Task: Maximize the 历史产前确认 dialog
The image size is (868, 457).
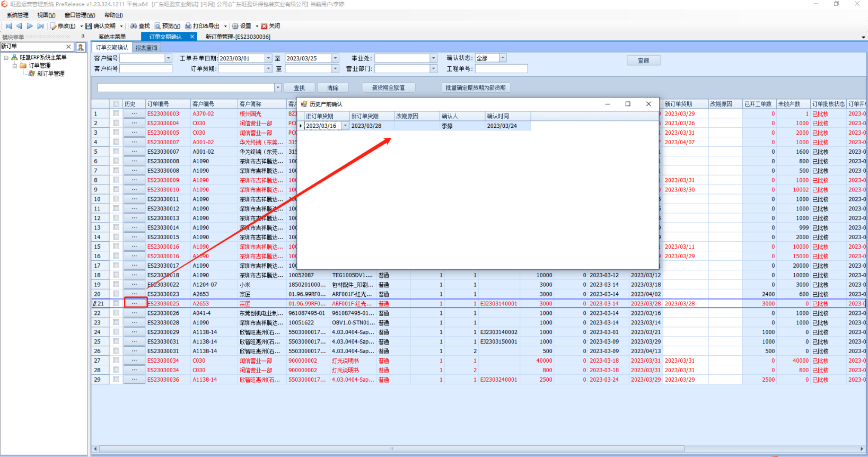Action: [x=628, y=104]
